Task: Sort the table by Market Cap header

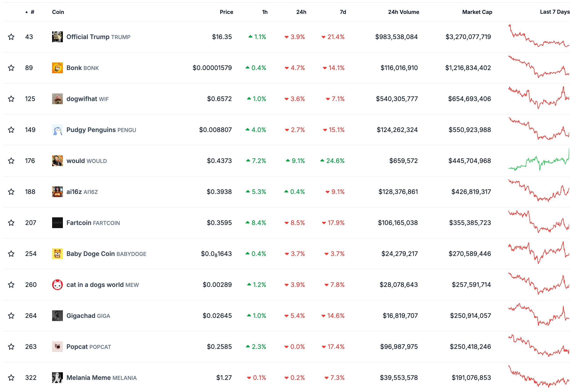Action: click(x=477, y=12)
